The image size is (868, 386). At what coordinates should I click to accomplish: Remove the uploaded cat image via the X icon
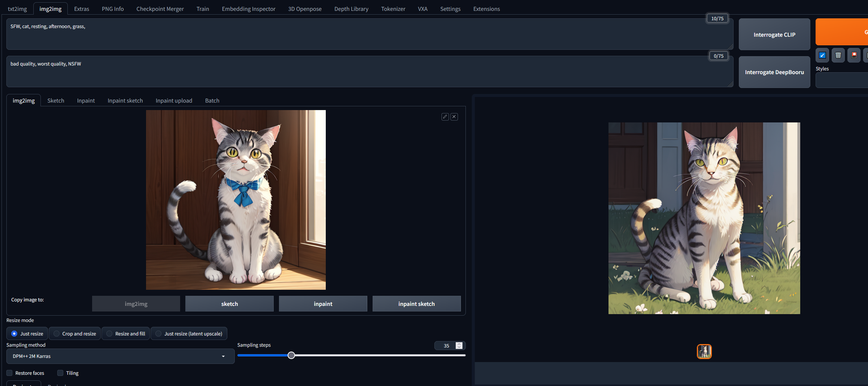click(454, 116)
